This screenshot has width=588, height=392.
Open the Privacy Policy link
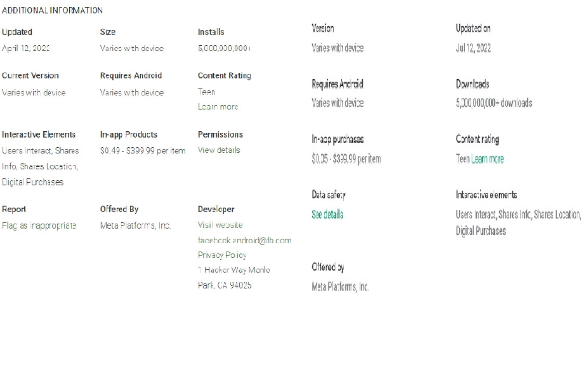[x=222, y=255]
